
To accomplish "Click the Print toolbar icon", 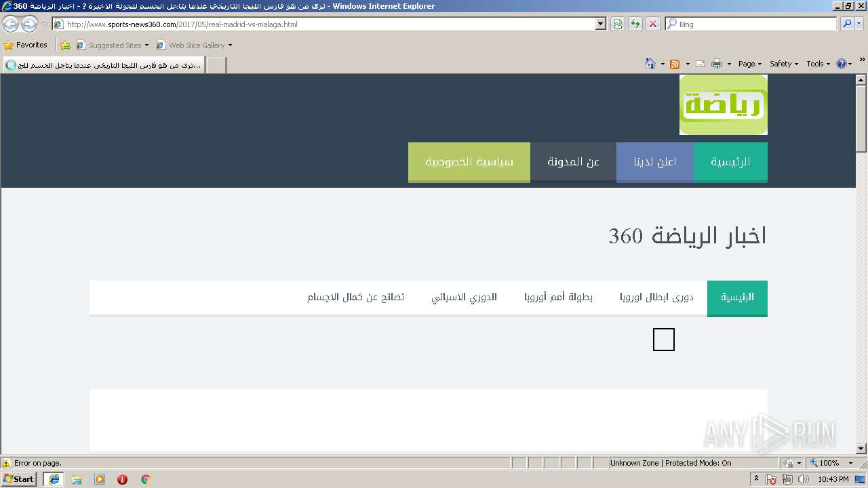I will point(717,64).
